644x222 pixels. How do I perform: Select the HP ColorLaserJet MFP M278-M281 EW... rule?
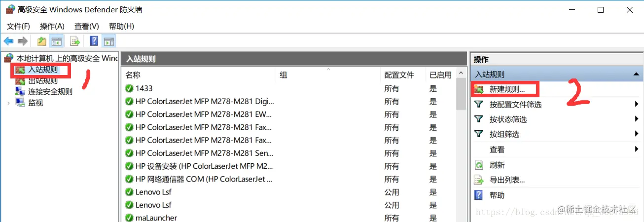click(x=288, y=114)
